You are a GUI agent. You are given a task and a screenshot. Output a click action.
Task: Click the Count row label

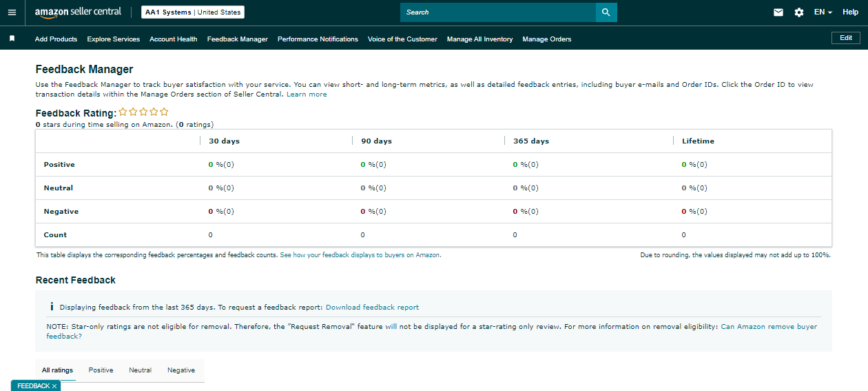[55, 234]
